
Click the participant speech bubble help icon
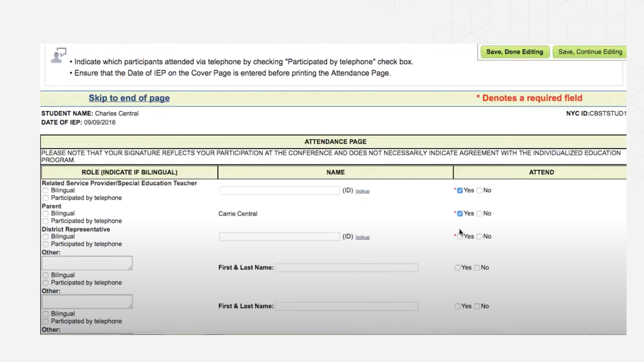point(58,55)
